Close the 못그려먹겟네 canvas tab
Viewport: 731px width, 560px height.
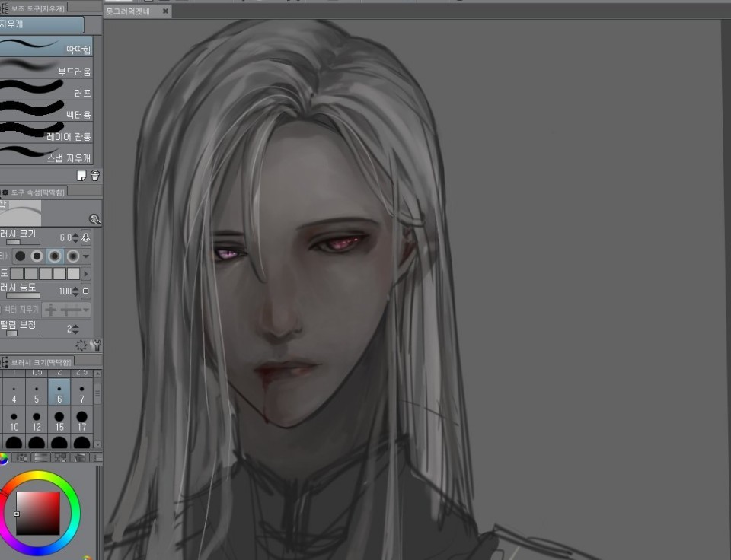click(x=165, y=11)
